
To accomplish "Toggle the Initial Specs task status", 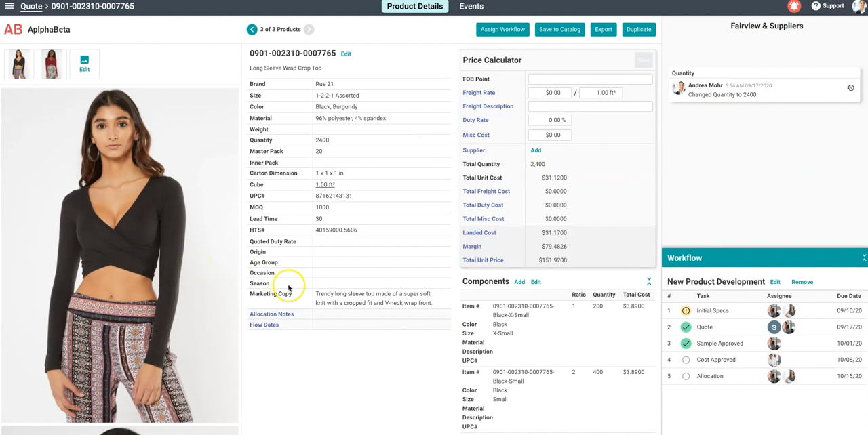I will pos(686,311).
